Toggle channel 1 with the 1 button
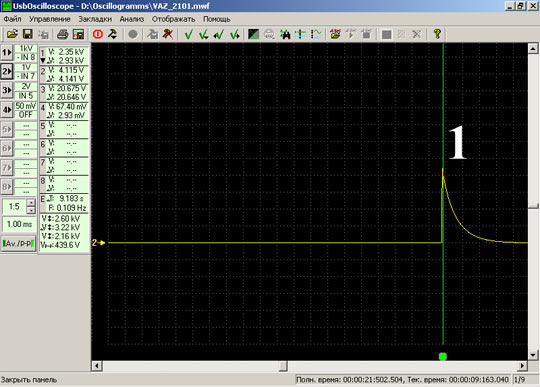Screen dimensions: 540x387 point(7,53)
